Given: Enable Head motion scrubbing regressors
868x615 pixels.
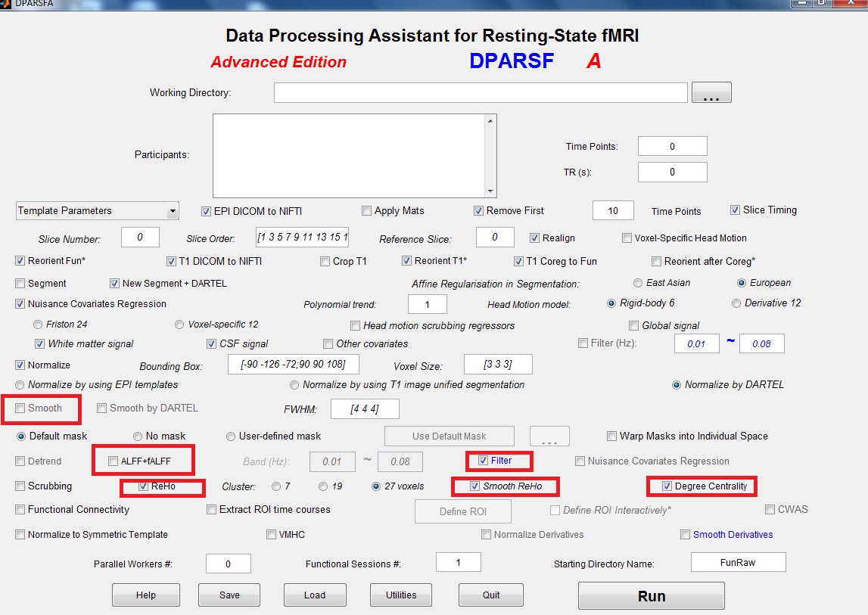Looking at the screenshot, I should coord(356,325).
